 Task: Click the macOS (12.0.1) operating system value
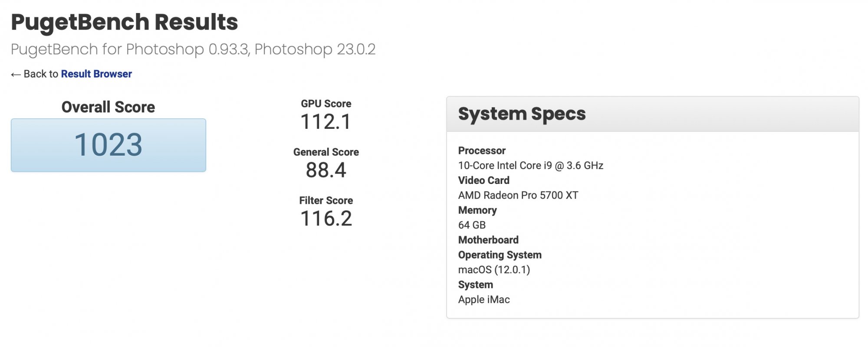pyautogui.click(x=494, y=270)
